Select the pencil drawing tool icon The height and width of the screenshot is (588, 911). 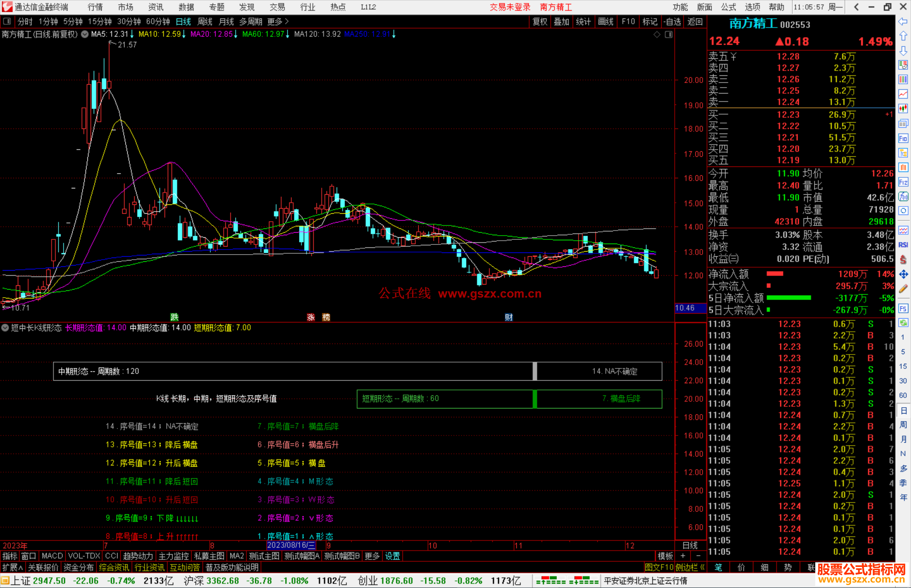click(903, 289)
